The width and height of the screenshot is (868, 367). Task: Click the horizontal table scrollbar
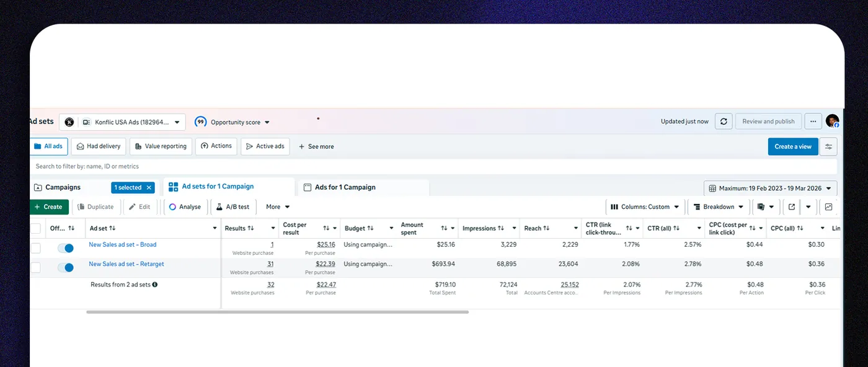tap(277, 312)
